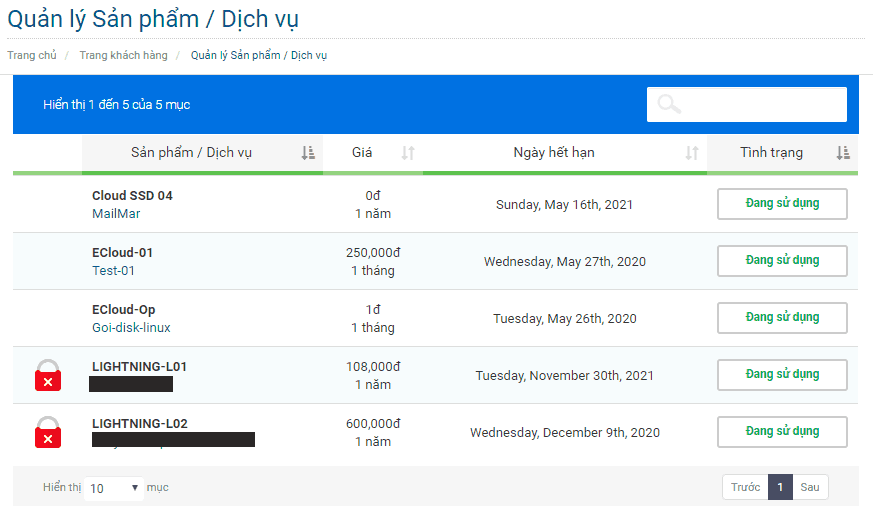Click sort arrows in Giá column
This screenshot has height=529, width=873.
tap(408, 153)
